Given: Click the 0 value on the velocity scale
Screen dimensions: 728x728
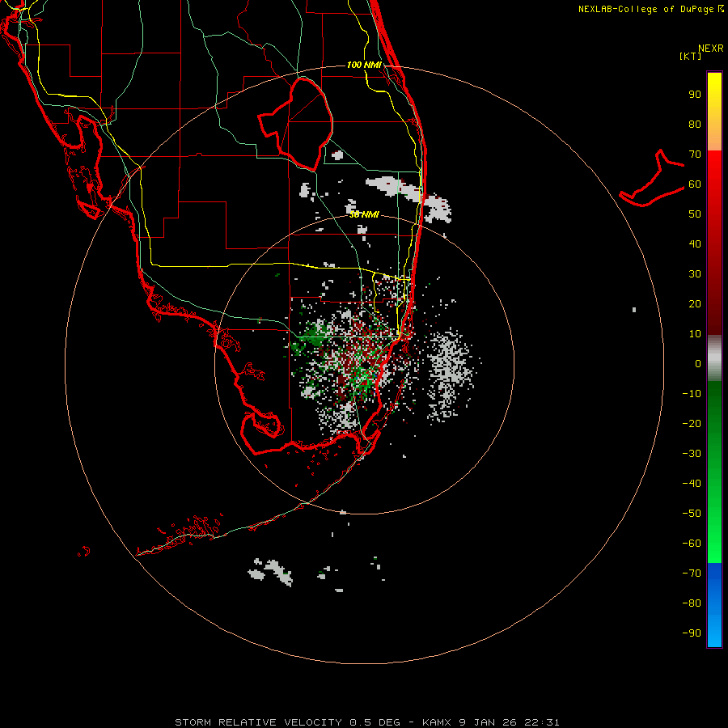Looking at the screenshot, I should coord(698,363).
